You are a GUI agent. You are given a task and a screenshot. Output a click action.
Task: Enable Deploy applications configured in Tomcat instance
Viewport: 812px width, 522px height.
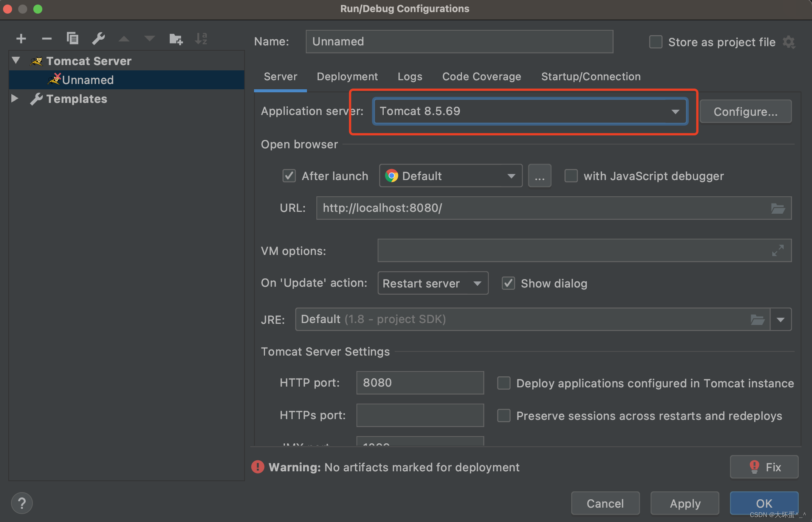tap(504, 383)
